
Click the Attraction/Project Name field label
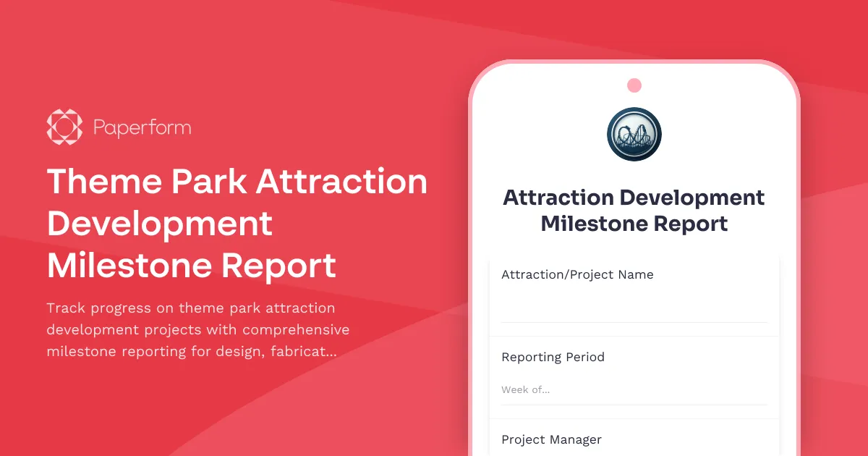click(577, 274)
